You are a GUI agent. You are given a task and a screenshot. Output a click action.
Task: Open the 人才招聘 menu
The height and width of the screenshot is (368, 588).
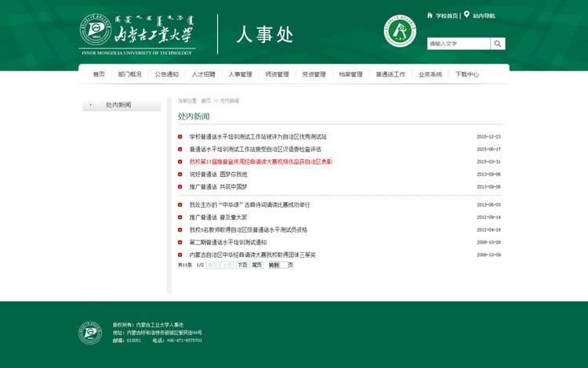click(x=203, y=74)
